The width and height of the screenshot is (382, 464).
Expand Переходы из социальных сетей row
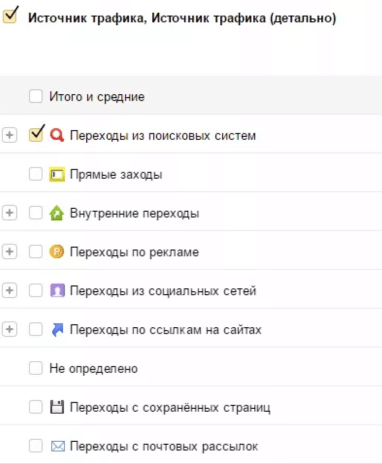tap(9, 290)
